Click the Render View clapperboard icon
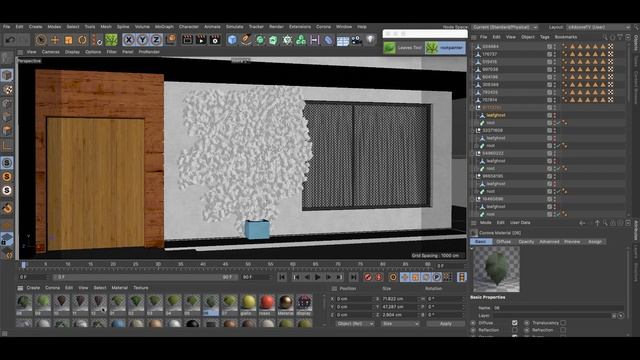Image resolution: width=640 pixels, height=360 pixels. 187,40
